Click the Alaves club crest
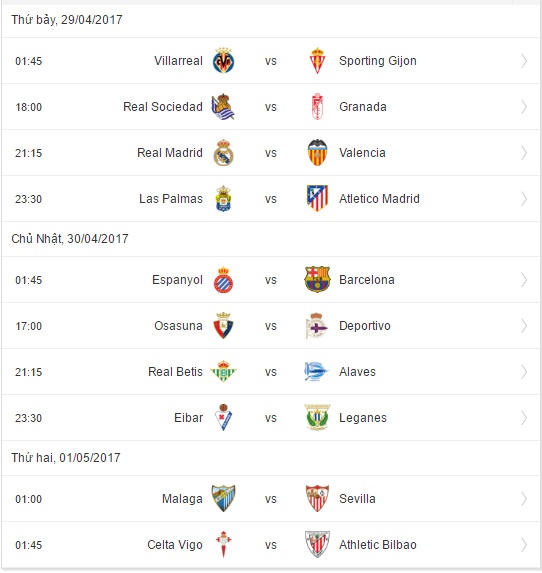Screen dimensions: 542x573 tap(317, 372)
